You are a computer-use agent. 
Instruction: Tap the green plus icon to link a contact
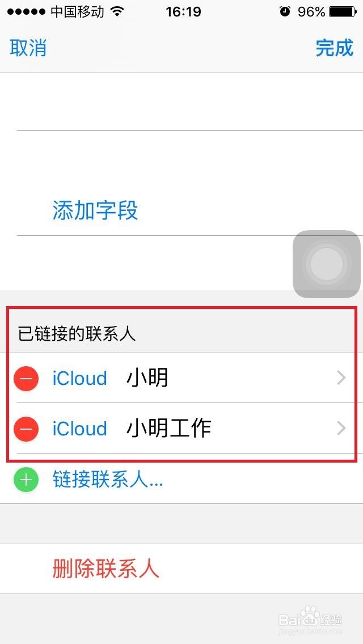(25, 480)
